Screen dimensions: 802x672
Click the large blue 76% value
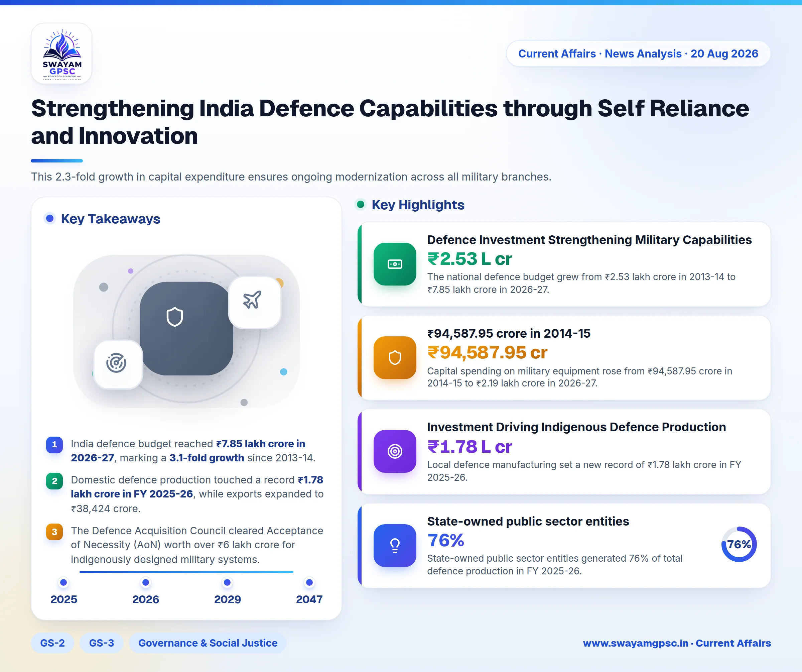[446, 540]
